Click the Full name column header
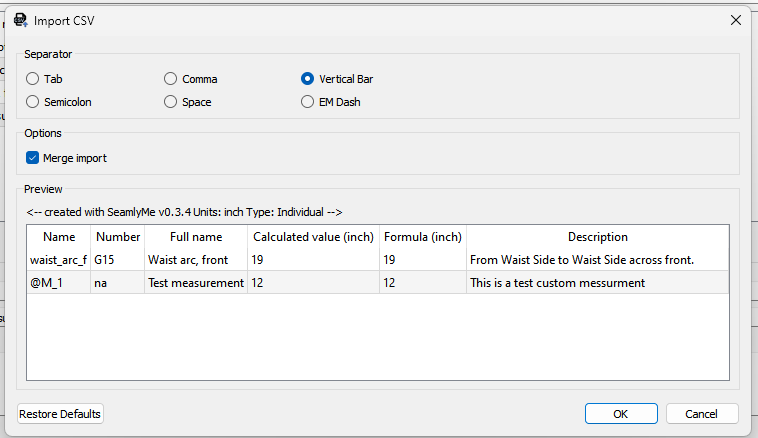 pos(196,237)
